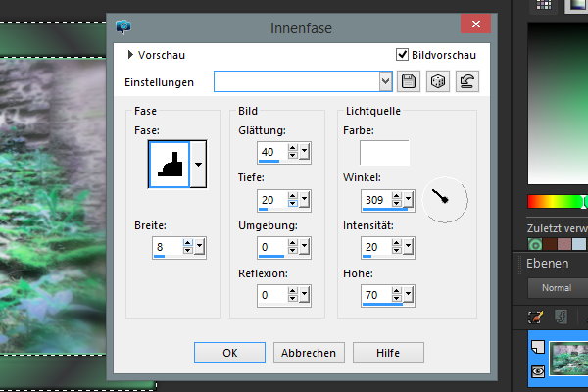
Task: Click the save preset disk icon
Action: coord(410,82)
